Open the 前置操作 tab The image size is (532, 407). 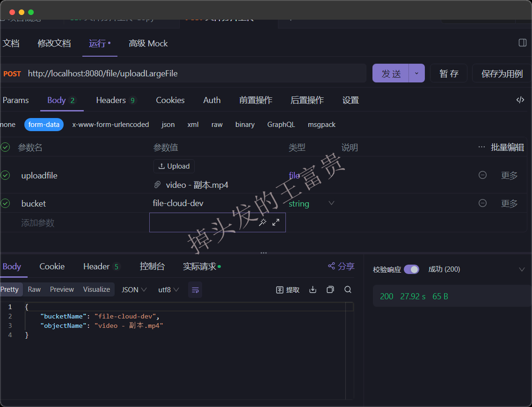(x=255, y=100)
